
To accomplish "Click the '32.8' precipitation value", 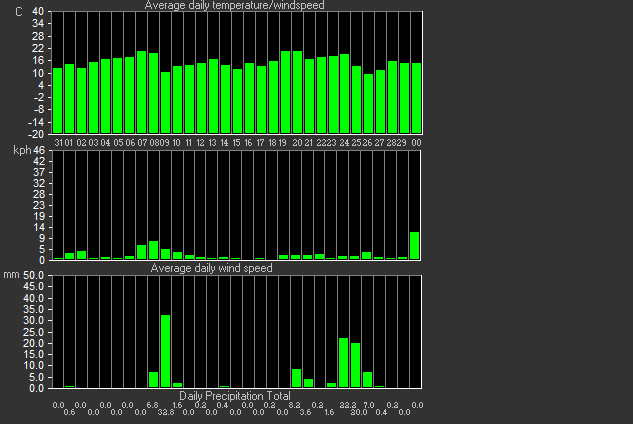I will (x=166, y=412).
